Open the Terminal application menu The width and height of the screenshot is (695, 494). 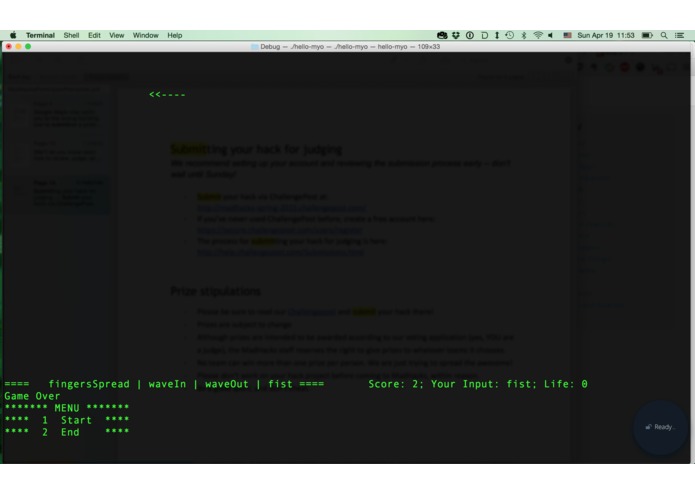[x=40, y=35]
